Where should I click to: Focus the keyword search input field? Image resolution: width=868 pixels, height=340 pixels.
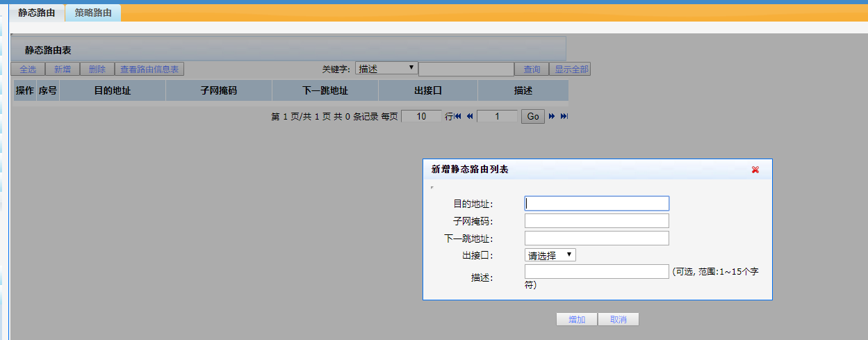(466, 69)
